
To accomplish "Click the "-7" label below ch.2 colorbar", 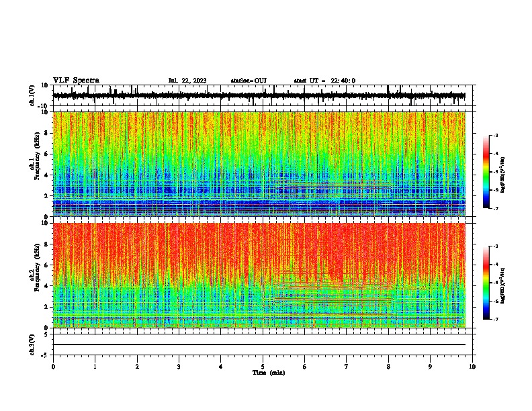I will pos(495,320).
